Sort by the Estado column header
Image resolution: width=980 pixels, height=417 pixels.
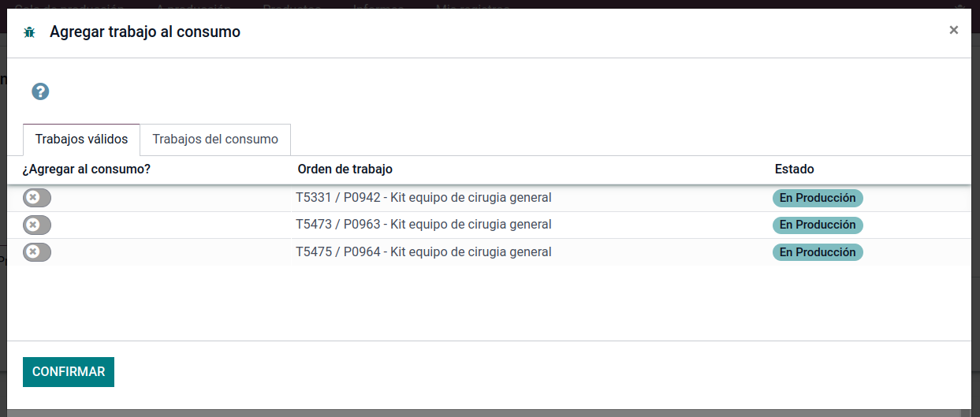point(794,169)
